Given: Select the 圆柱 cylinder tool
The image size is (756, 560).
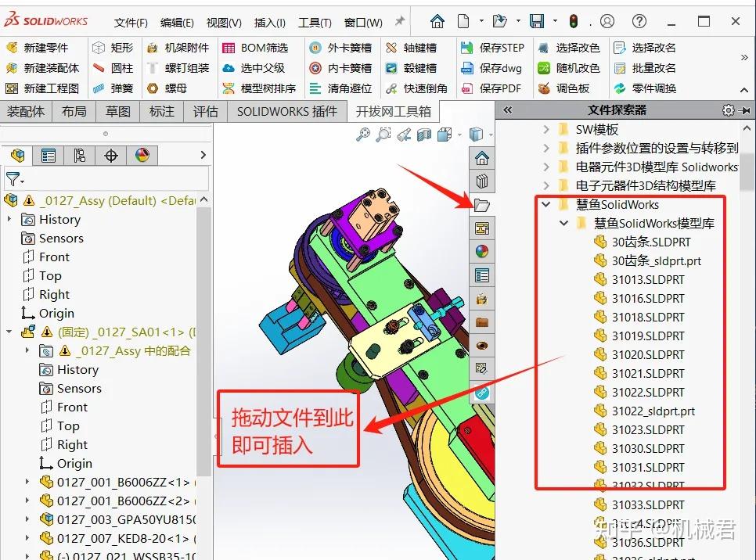Looking at the screenshot, I should pos(113,68).
